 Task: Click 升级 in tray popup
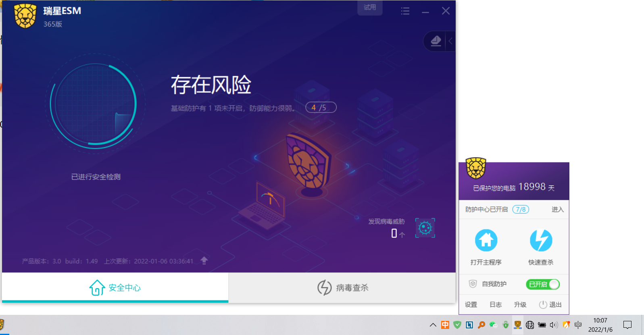point(520,305)
